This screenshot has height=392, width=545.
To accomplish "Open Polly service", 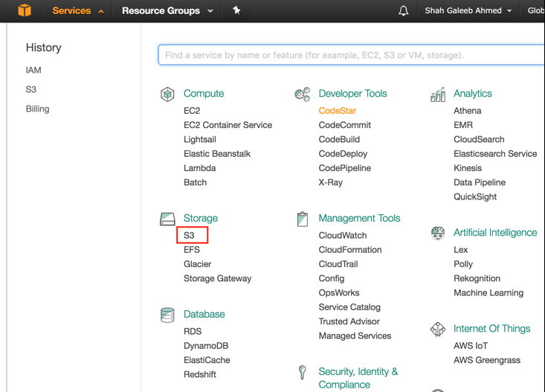I will [463, 264].
